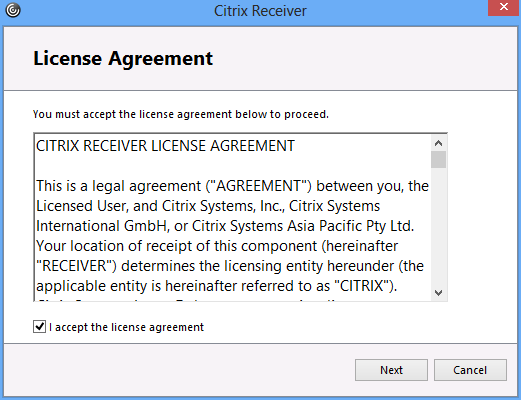Abort setup with the Cancel button
Screen dimensions: 521x400
[x=470, y=370]
